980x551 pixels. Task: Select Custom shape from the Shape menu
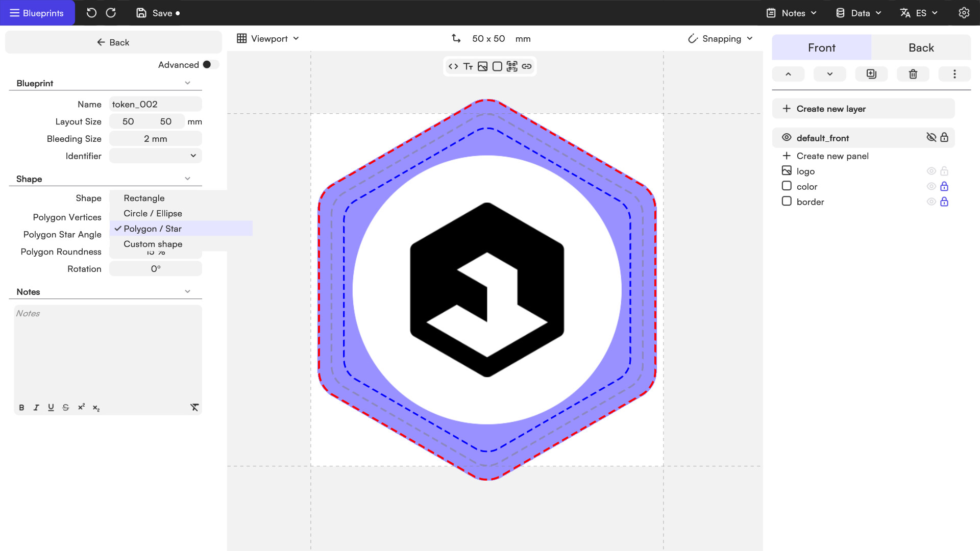pos(153,244)
